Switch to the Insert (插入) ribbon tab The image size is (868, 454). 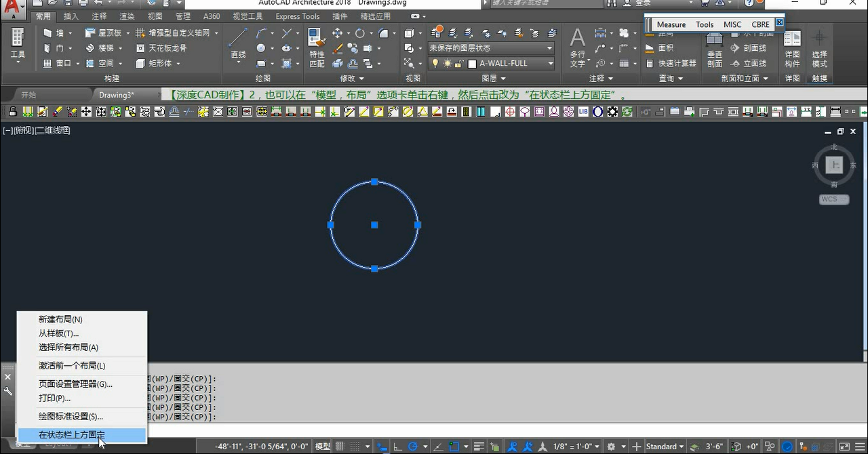click(71, 16)
